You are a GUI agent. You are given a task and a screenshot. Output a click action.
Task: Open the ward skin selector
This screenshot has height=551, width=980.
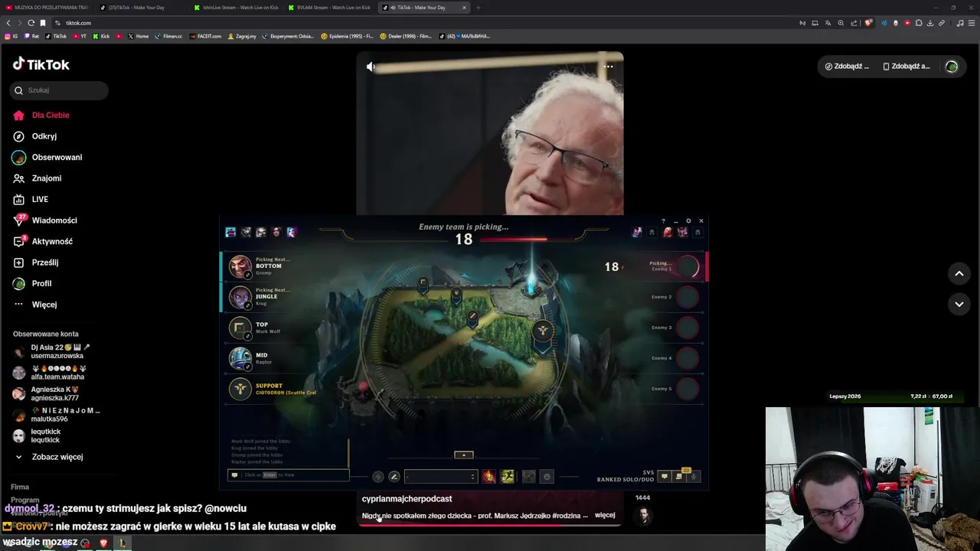[528, 476]
